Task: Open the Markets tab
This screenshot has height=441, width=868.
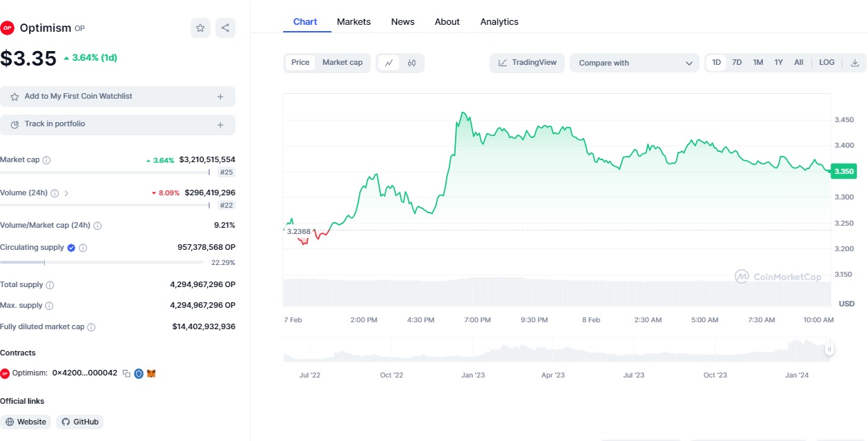Action: click(x=354, y=22)
